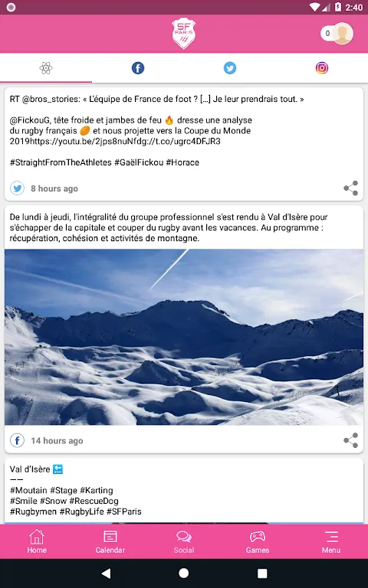Tap the Twitter source icon on first post

(x=18, y=188)
